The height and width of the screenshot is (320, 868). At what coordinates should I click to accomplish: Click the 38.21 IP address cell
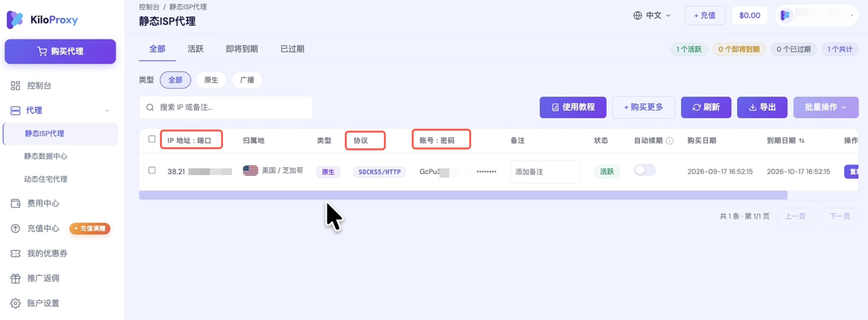point(199,172)
